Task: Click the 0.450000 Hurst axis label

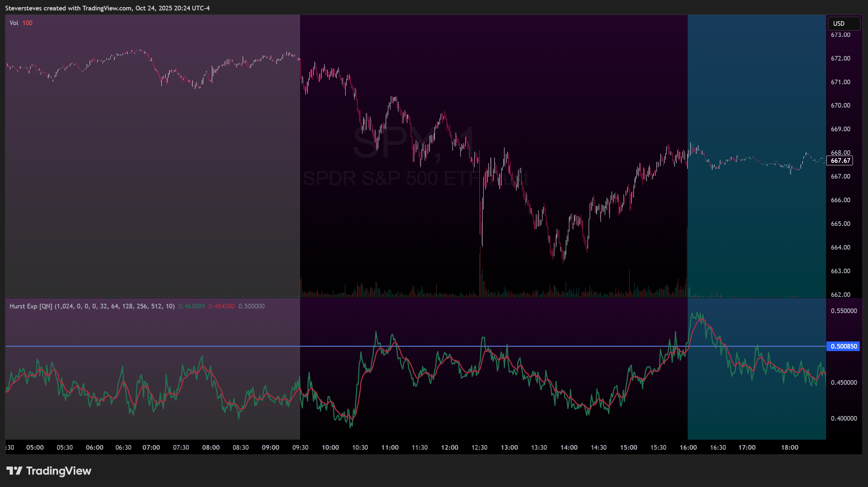Action: (844, 383)
